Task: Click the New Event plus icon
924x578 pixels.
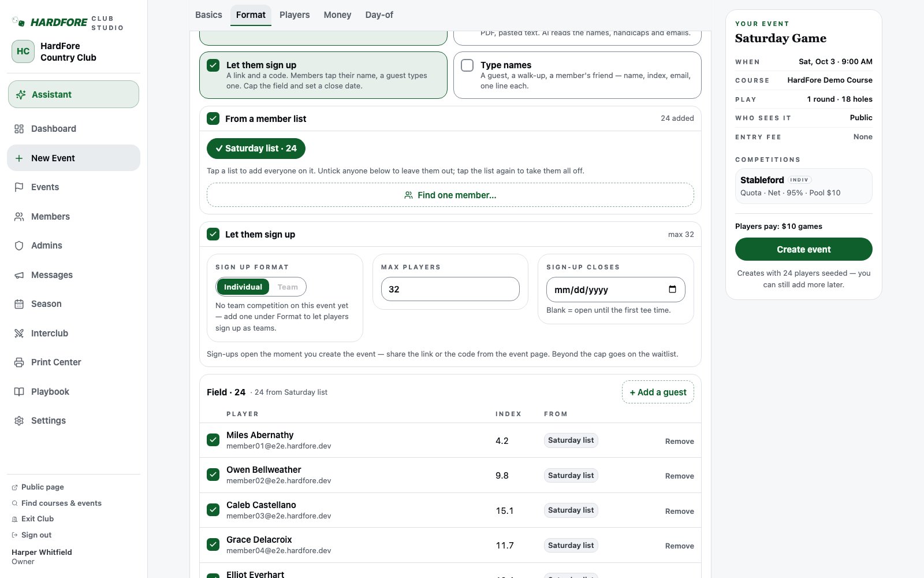Action: pyautogui.click(x=19, y=158)
